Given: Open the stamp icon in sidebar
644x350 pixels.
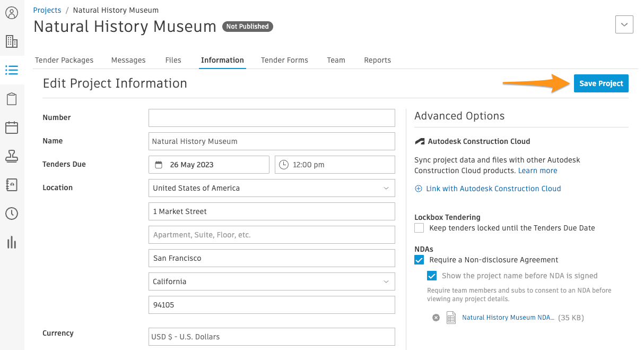Looking at the screenshot, I should click(12, 156).
